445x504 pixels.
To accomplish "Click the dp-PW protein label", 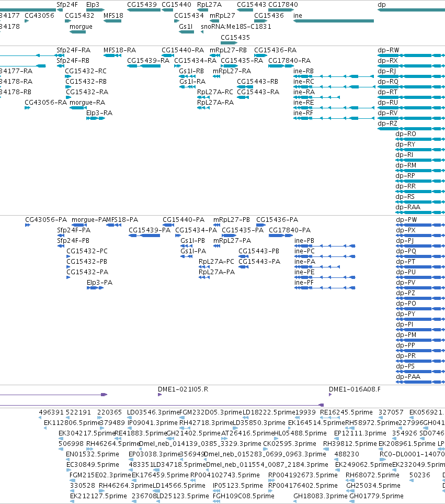I will pyautogui.click(x=406, y=219).
